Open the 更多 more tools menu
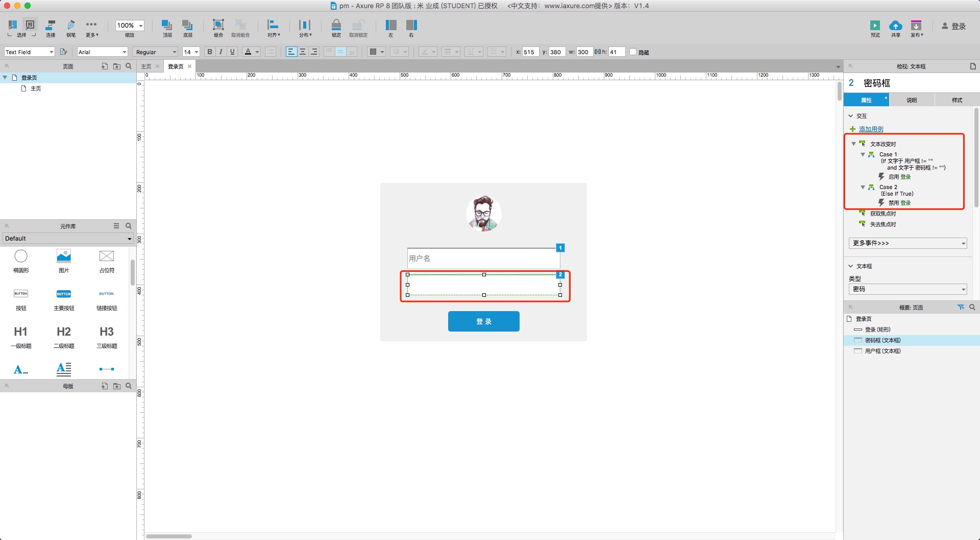This screenshot has height=540, width=980. [x=92, y=28]
